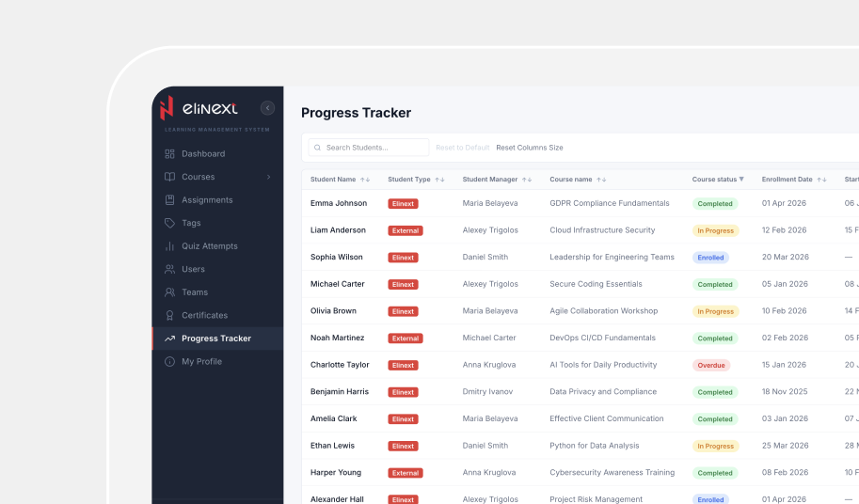859x504 pixels.
Task: Click Enrolled status for Sophia Wilson
Action: (x=710, y=258)
